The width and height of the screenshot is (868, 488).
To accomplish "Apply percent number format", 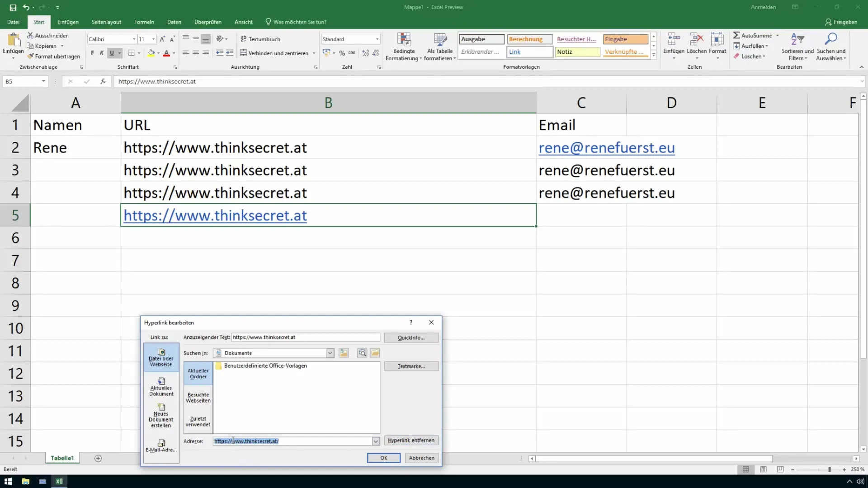I will (342, 53).
